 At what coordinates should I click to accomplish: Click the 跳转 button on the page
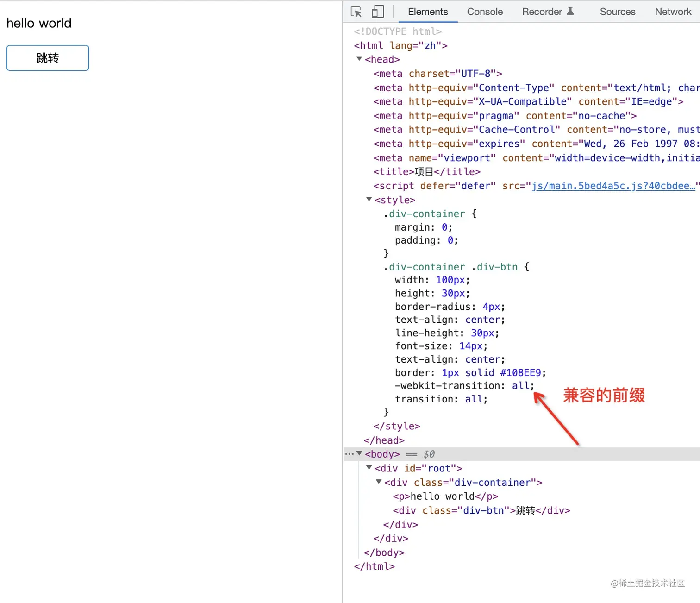48,58
